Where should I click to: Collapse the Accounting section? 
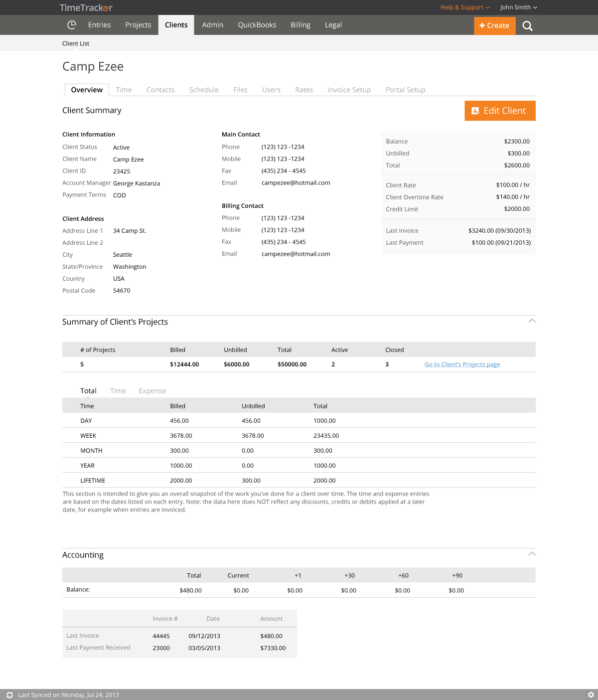click(532, 554)
